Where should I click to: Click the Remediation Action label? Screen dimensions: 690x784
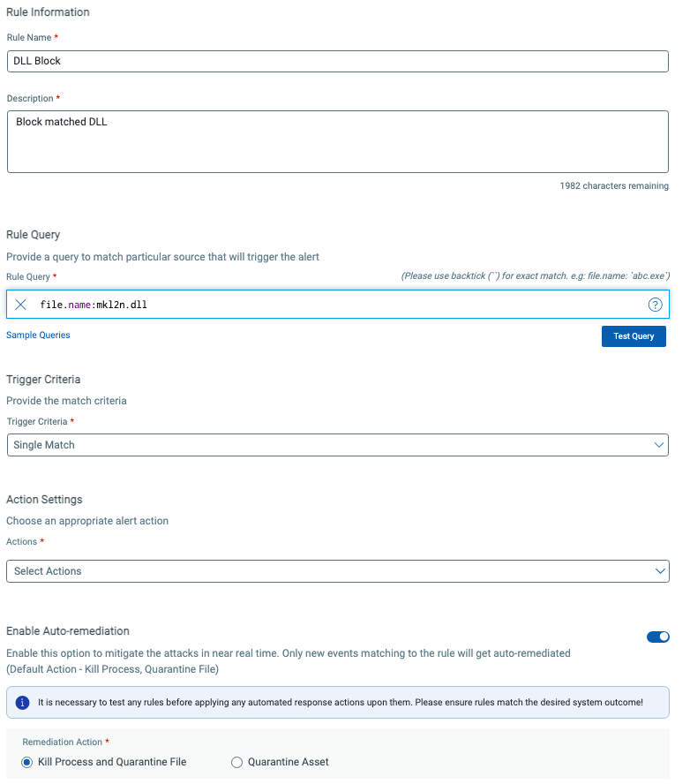(63, 743)
